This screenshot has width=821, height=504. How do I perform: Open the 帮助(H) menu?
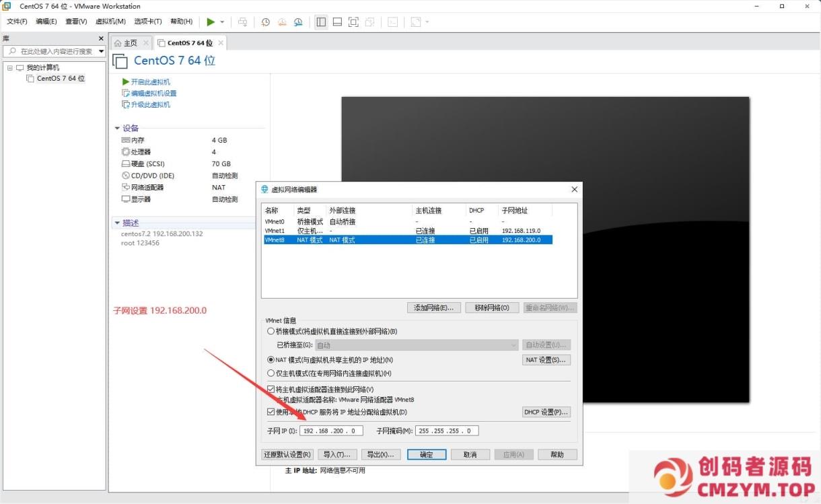tap(181, 22)
